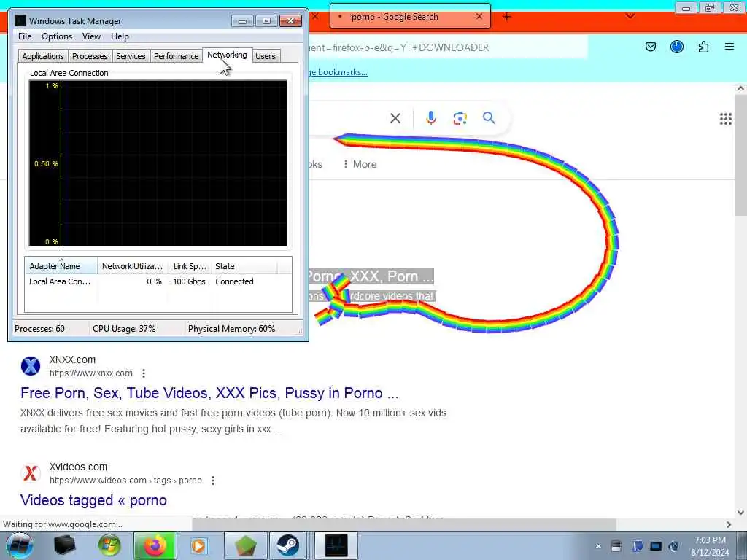The height and width of the screenshot is (560, 747).
Task: Click the 100 Gbps link speed cell
Action: tap(189, 281)
